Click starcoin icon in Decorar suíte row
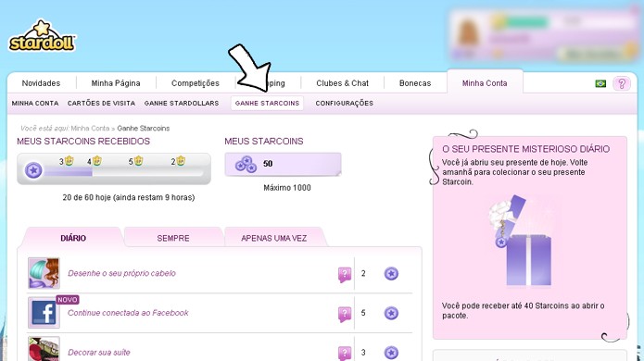The image size is (644, 361). coord(391,353)
